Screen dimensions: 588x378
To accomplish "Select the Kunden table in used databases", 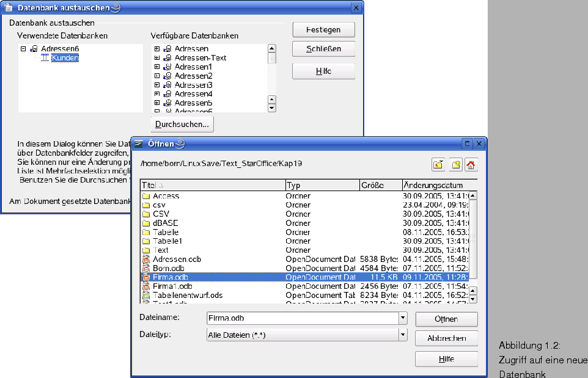I will 65,58.
